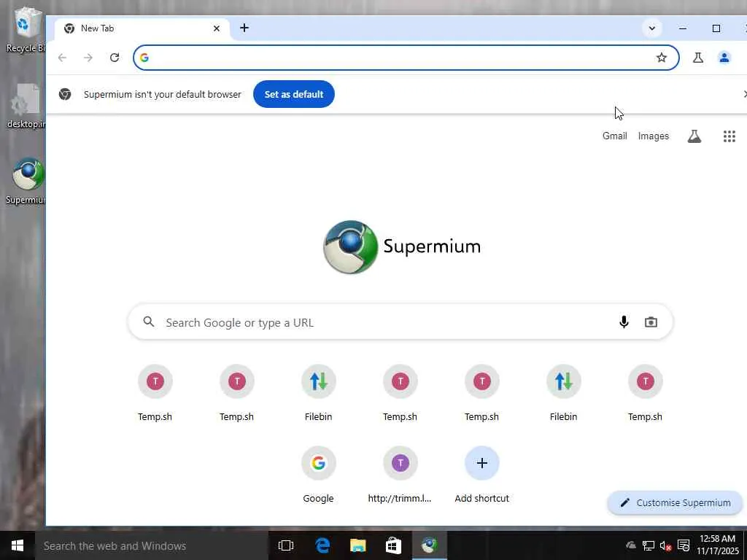747x560 pixels.
Task: Click the Supermium icon in the default-browser infobar
Action: (x=65, y=94)
